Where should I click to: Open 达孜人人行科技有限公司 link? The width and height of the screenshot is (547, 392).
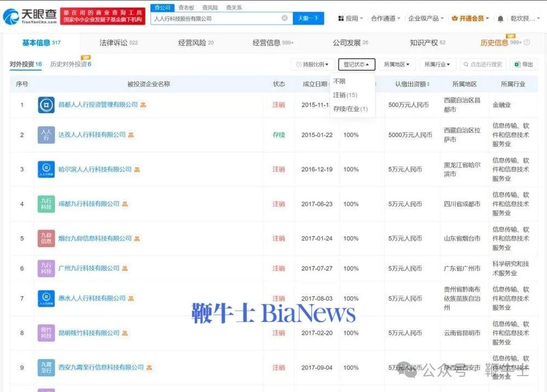pos(92,134)
